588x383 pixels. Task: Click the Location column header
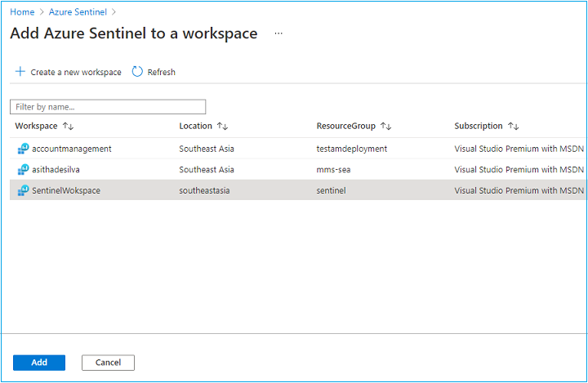click(x=195, y=126)
